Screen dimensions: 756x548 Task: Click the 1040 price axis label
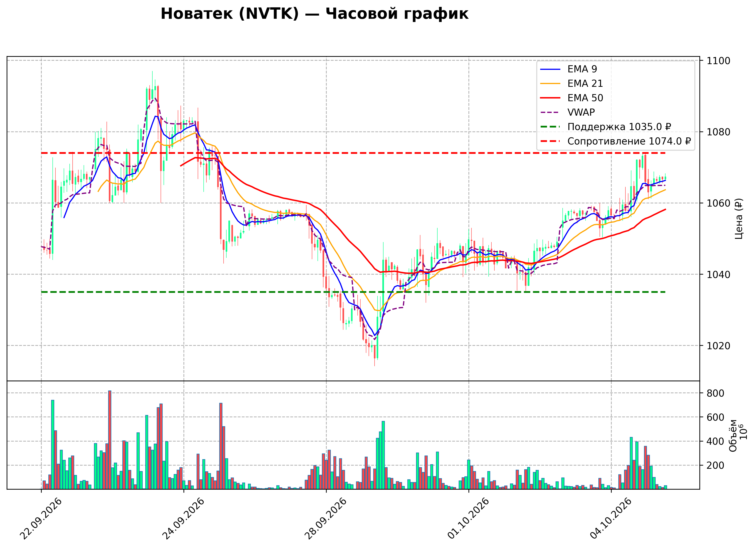click(719, 275)
